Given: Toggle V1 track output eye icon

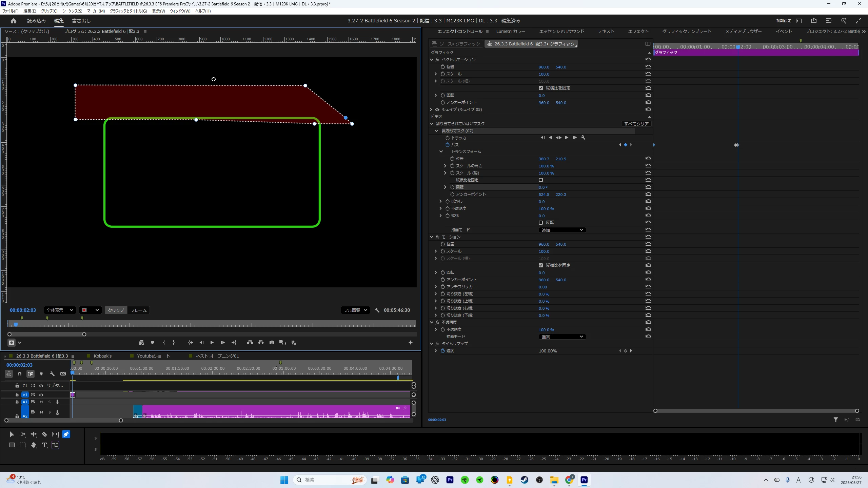Looking at the screenshot, I should pyautogui.click(x=41, y=395).
